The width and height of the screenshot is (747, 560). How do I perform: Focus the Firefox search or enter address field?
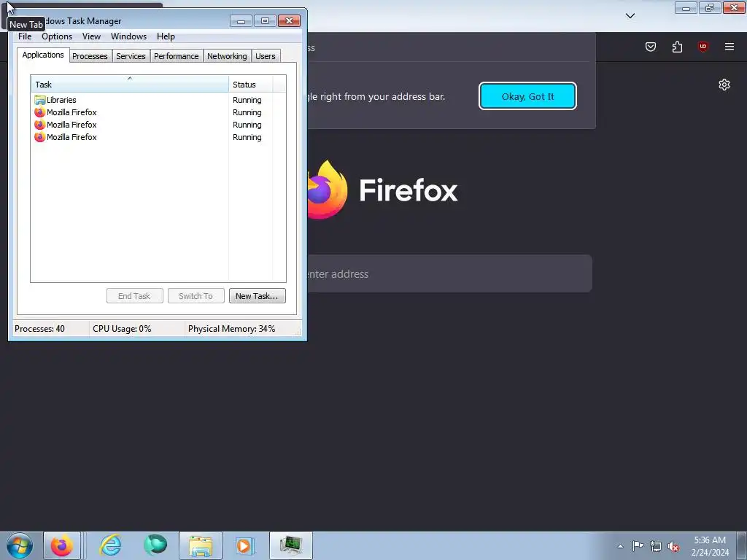(449, 274)
